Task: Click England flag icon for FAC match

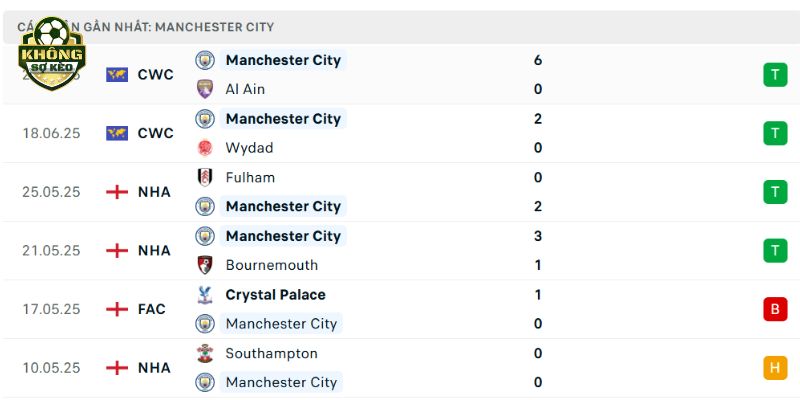Action: pos(117,309)
